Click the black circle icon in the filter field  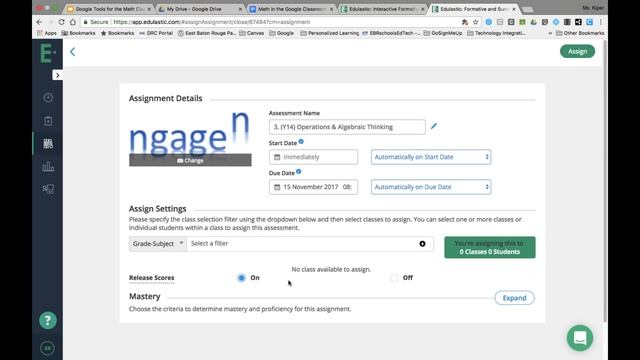pos(422,244)
